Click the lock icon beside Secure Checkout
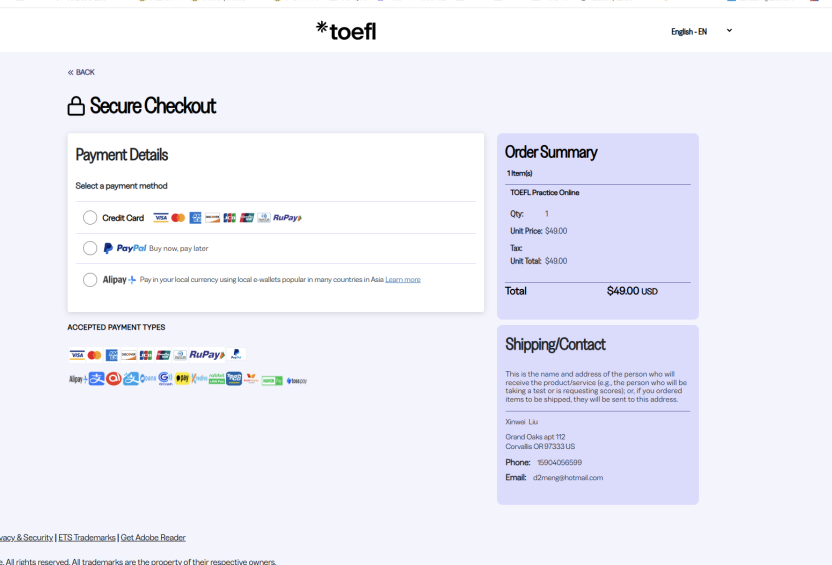The width and height of the screenshot is (832, 565). (76, 106)
